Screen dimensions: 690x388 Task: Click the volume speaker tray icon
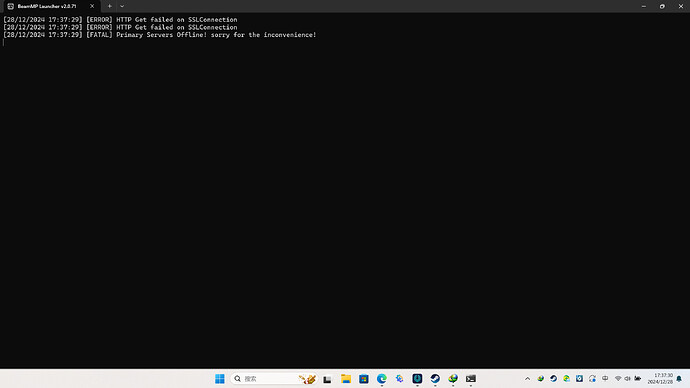[x=628, y=379]
